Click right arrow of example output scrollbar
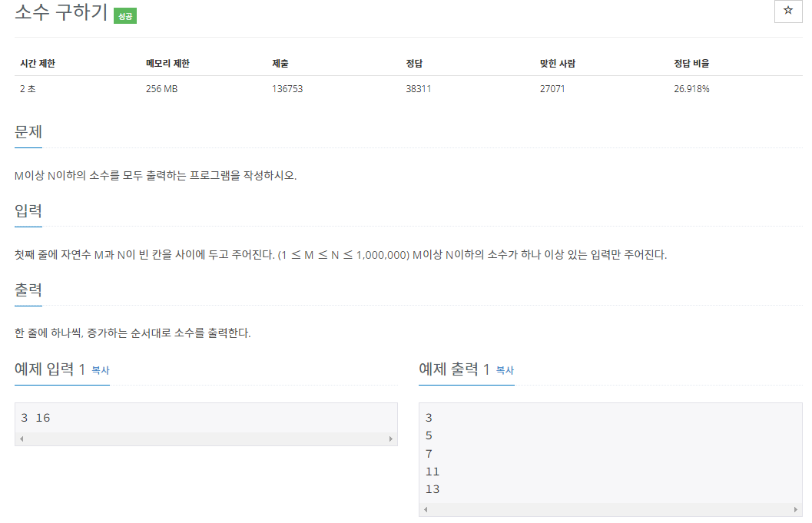 point(795,509)
